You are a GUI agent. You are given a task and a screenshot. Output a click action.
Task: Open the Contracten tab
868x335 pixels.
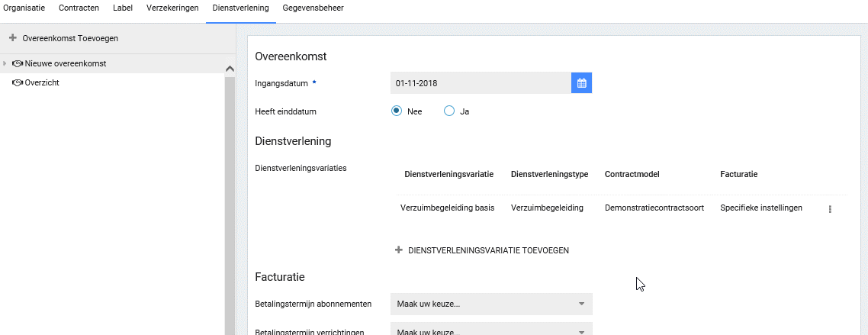tap(79, 8)
